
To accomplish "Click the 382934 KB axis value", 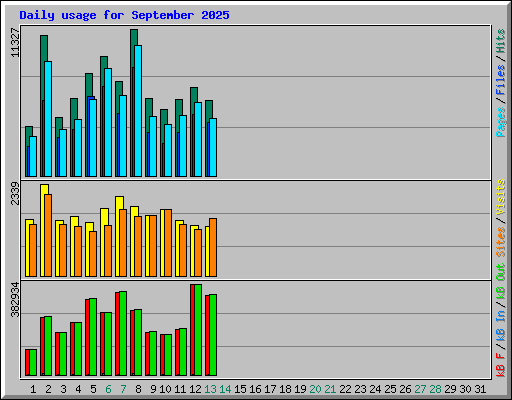I will click(x=15, y=300).
